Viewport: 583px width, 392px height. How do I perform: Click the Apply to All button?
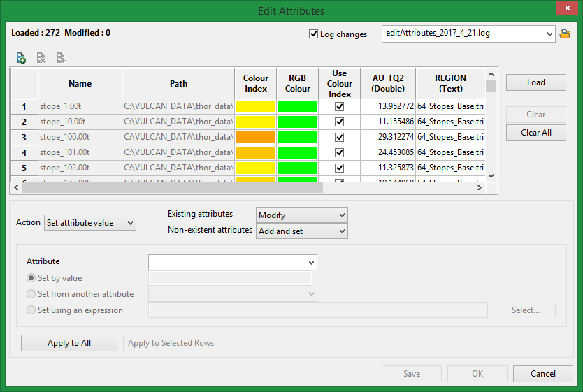[69, 343]
